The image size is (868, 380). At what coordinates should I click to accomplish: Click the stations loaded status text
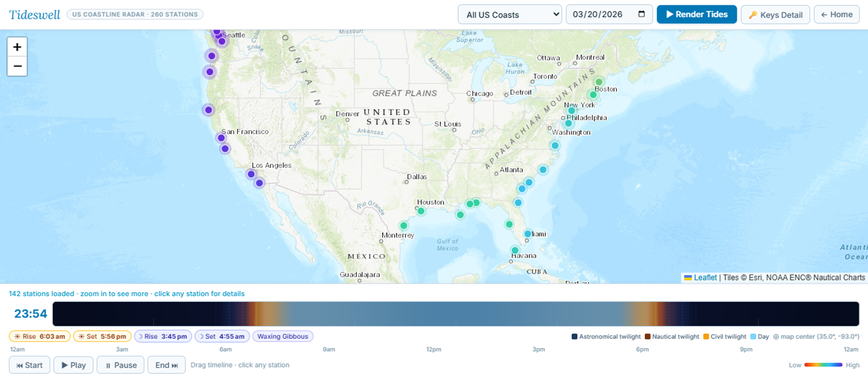pos(127,294)
